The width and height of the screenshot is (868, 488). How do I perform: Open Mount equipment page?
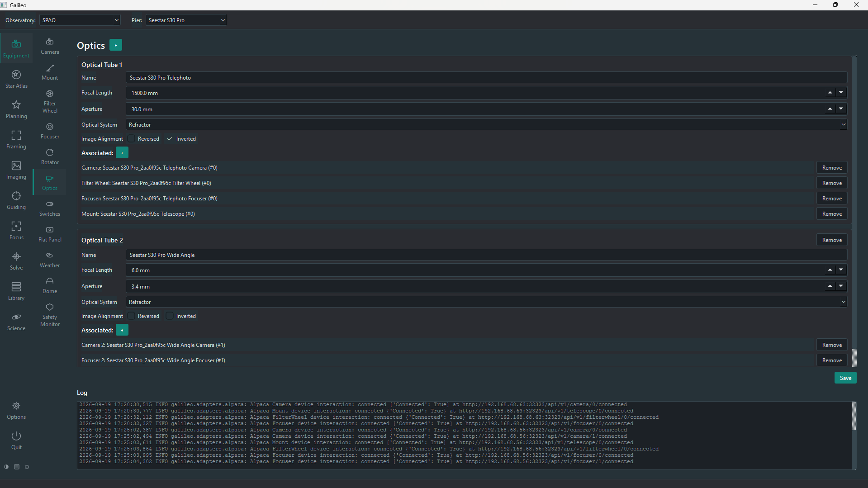pos(50,72)
